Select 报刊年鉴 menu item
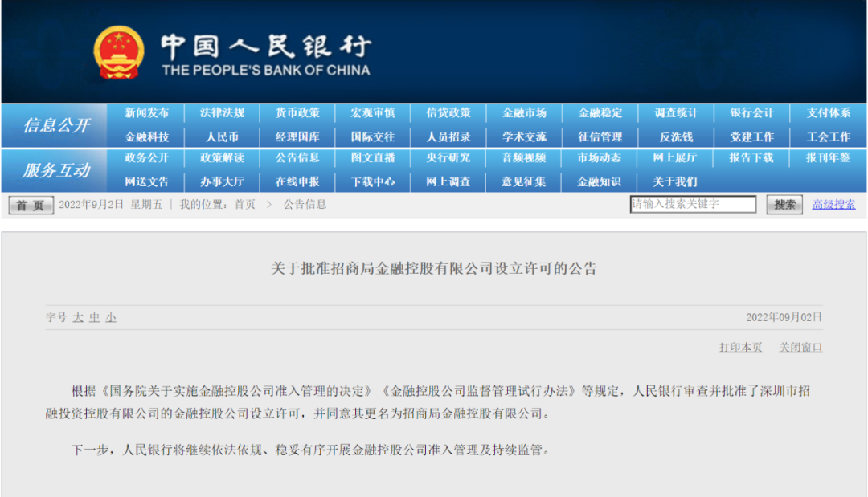 pos(828,157)
